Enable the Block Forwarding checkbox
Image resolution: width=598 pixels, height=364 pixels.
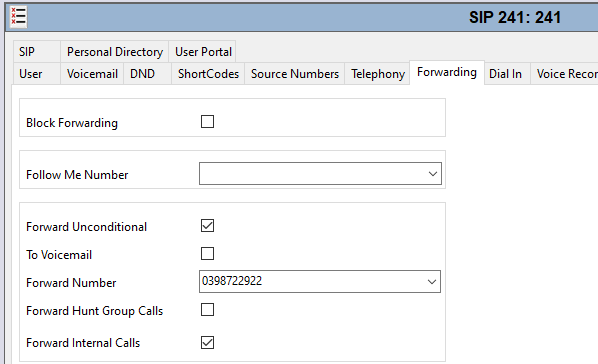[x=207, y=122]
